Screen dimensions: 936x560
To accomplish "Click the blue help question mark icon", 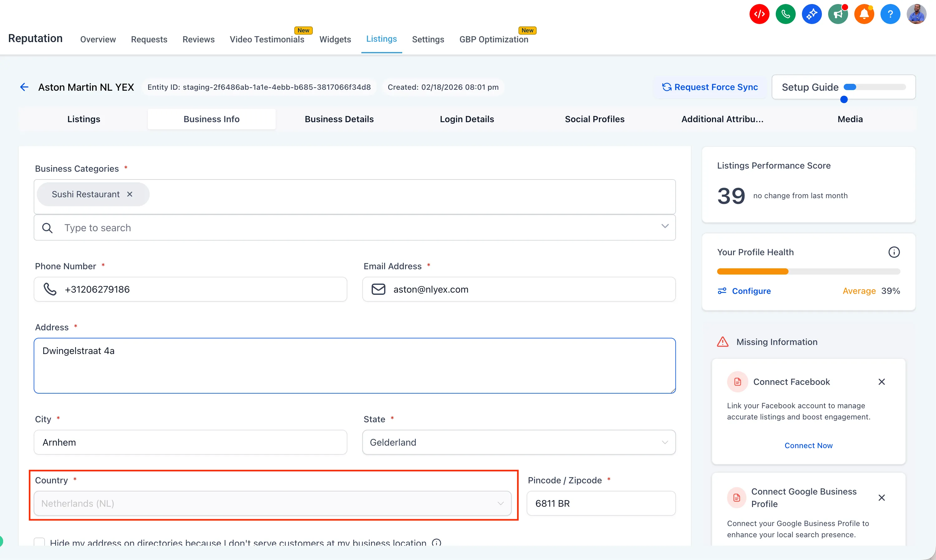I will [x=890, y=14].
